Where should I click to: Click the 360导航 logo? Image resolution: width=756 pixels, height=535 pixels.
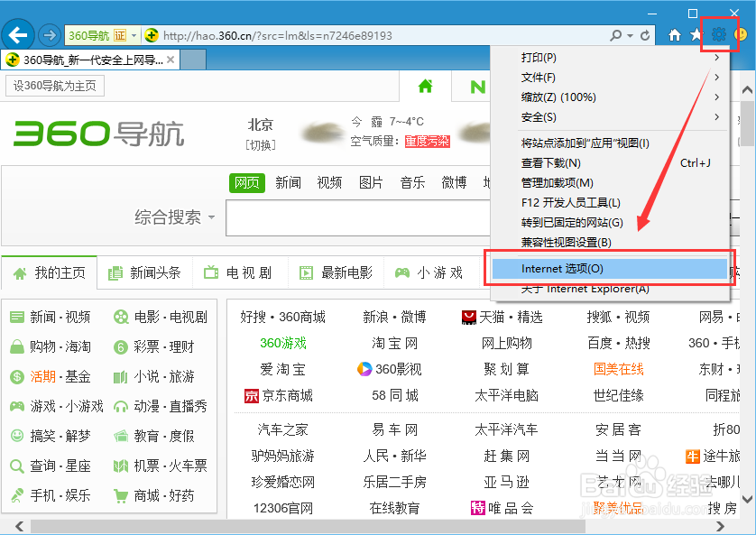pos(99,134)
